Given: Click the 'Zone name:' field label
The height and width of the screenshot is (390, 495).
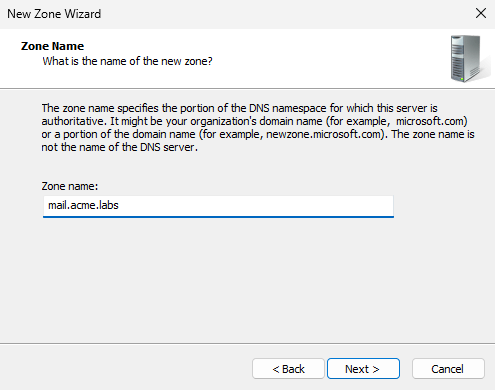Looking at the screenshot, I should tap(70, 186).
